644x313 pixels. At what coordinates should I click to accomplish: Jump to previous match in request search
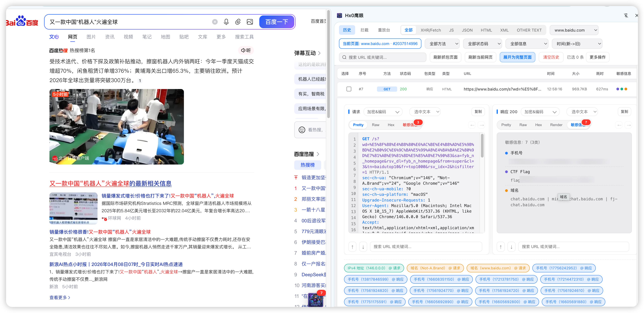pyautogui.click(x=352, y=247)
